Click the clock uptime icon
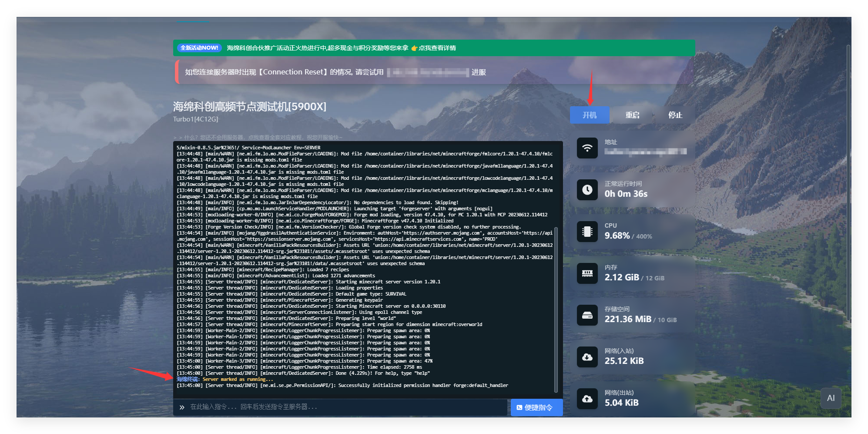The width and height of the screenshot is (868, 434). click(x=587, y=190)
